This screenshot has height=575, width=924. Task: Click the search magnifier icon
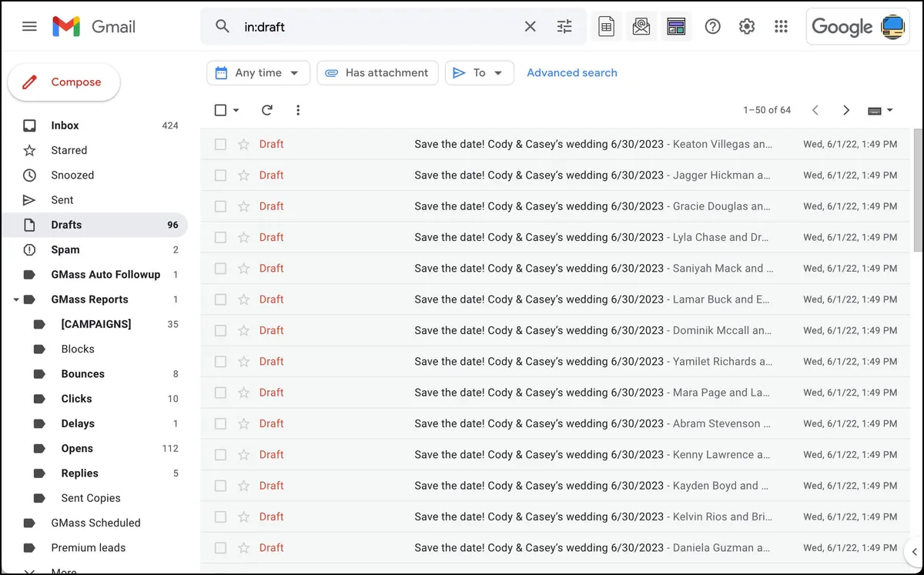click(223, 27)
